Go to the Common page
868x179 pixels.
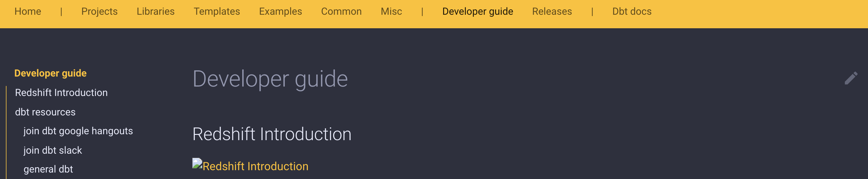click(x=341, y=11)
